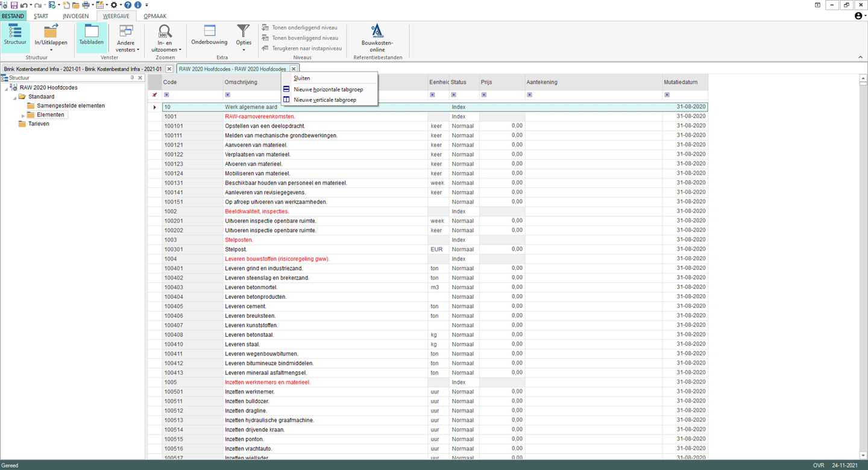Open the Status column filter operator
The image size is (868, 470).
[453, 95]
